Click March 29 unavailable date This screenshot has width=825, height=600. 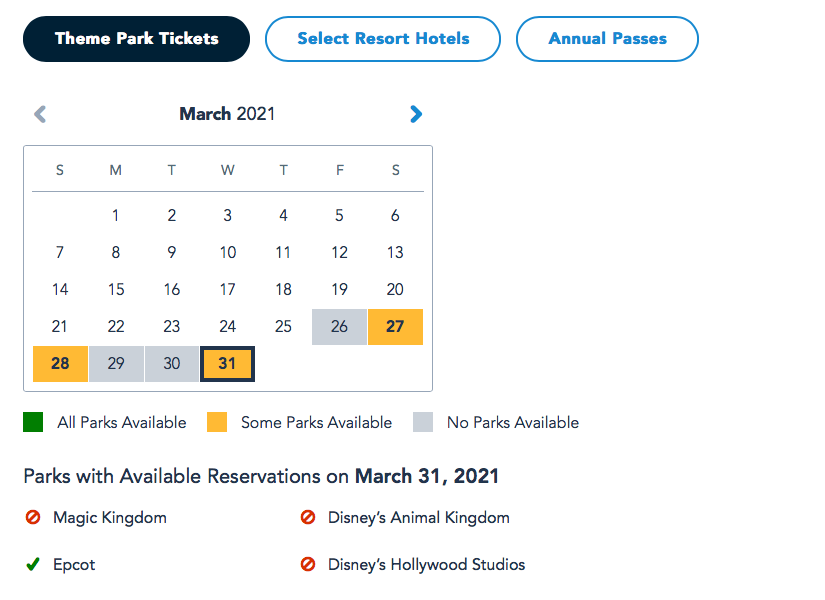pyautogui.click(x=116, y=363)
